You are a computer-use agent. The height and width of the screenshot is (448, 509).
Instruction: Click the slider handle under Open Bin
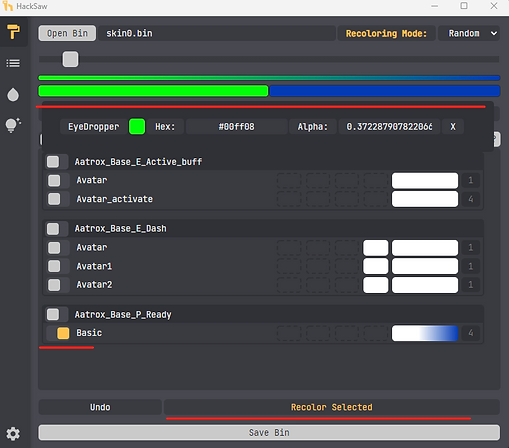tap(70, 59)
